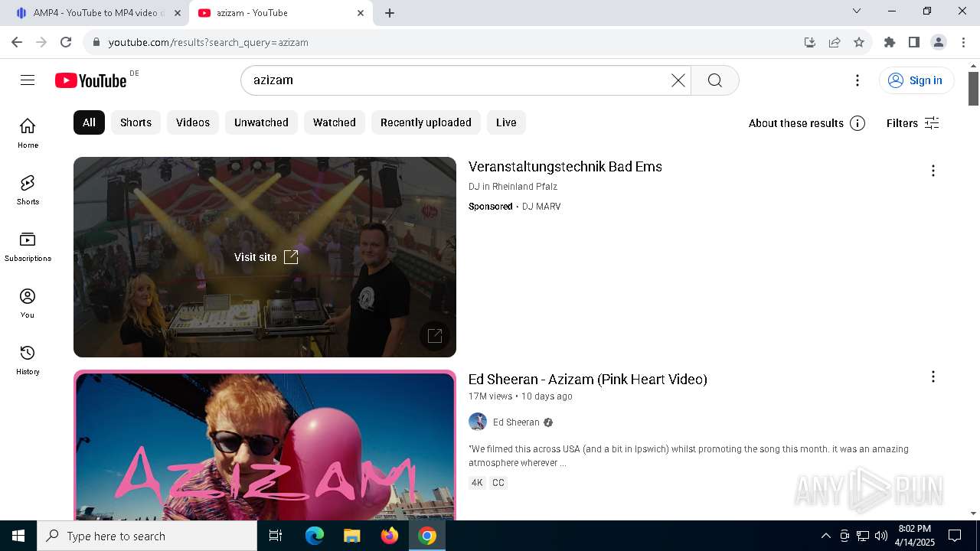Click the address bar URL
Screen dimensions: 980x551
pos(208,42)
